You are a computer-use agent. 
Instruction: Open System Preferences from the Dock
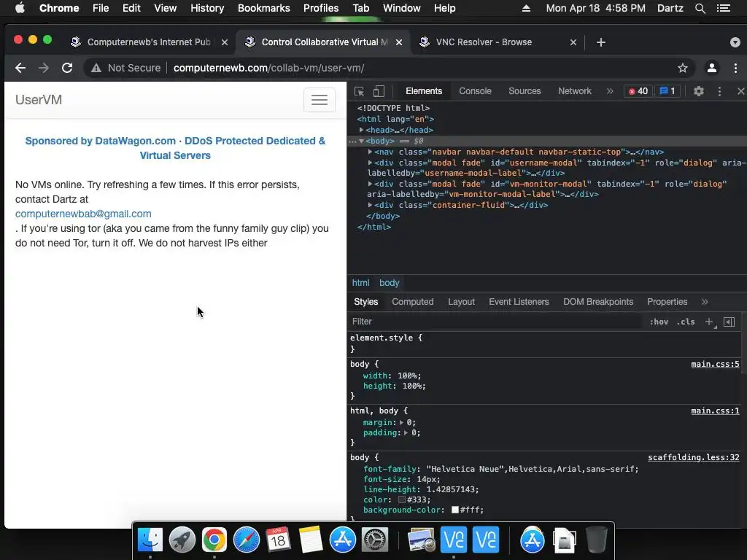(375, 540)
